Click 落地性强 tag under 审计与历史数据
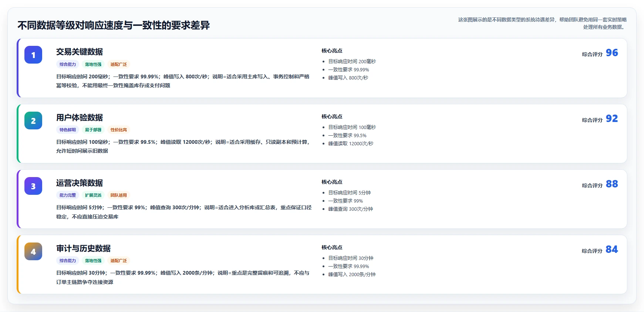644x312 pixels. point(93,261)
